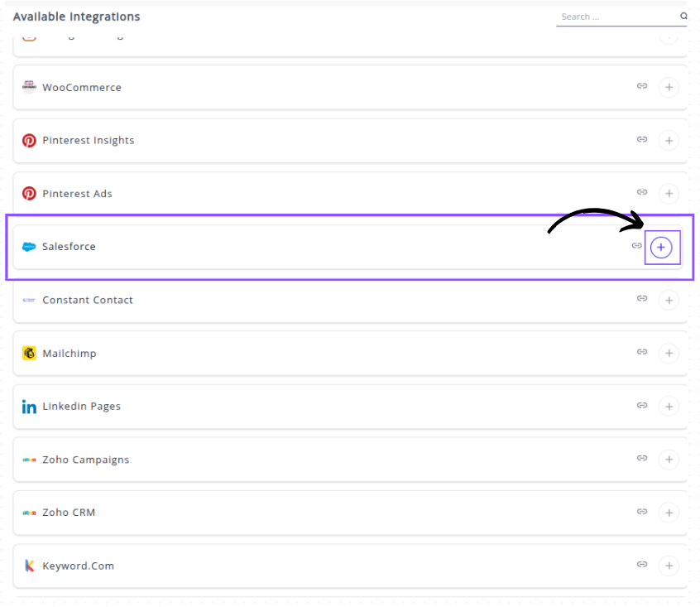Viewport: 700px width, 607px height.
Task: Click the Linkedin Pages logo
Action: (x=29, y=407)
